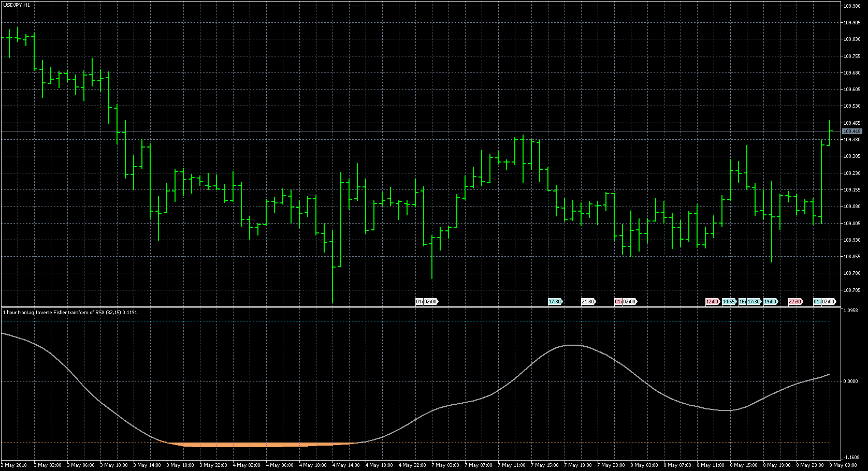Click the -1.1608 indicator scale value
The height and width of the screenshot is (471, 868).
pyautogui.click(x=852, y=458)
